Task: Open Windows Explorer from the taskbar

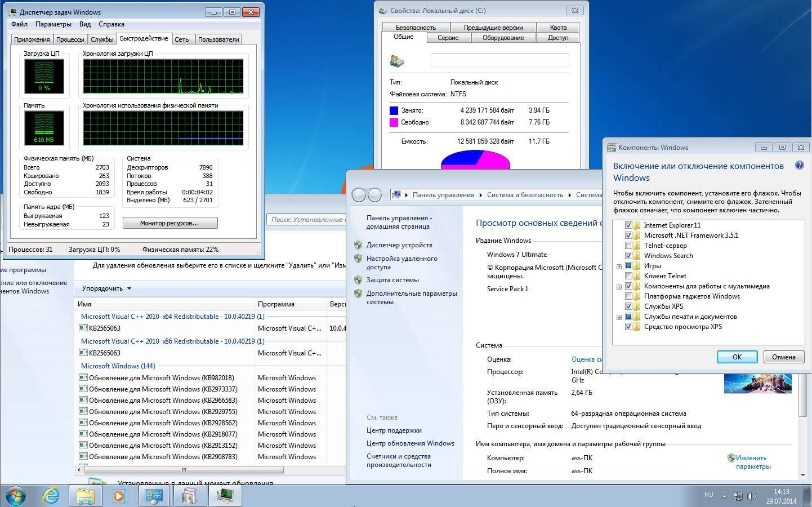Action: coord(86,496)
